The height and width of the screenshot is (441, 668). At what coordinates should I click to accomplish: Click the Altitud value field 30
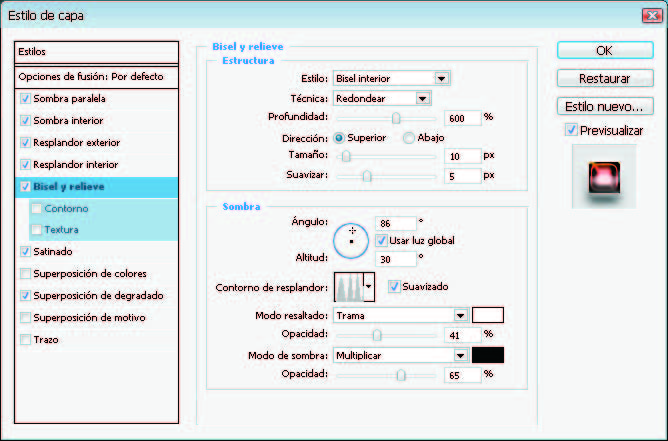point(395,259)
